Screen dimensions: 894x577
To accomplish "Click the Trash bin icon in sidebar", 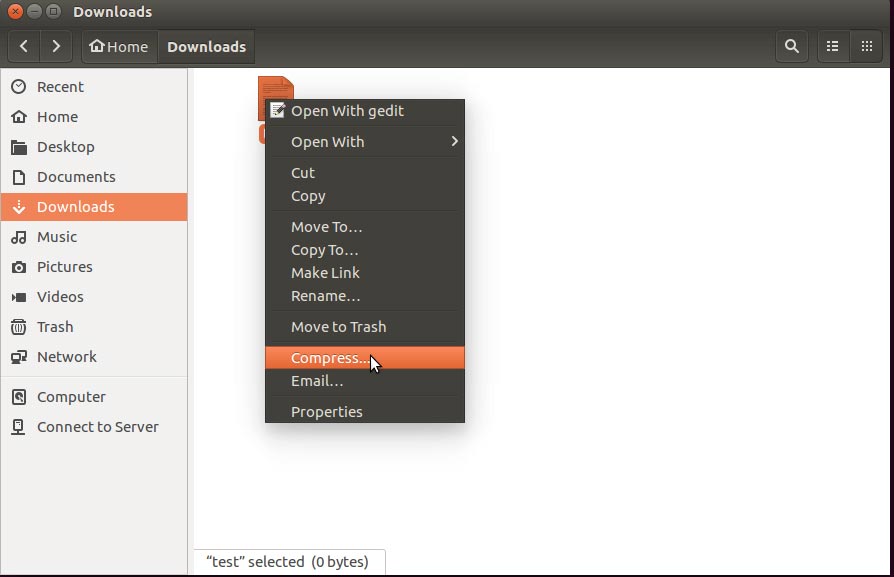I will coord(19,327).
